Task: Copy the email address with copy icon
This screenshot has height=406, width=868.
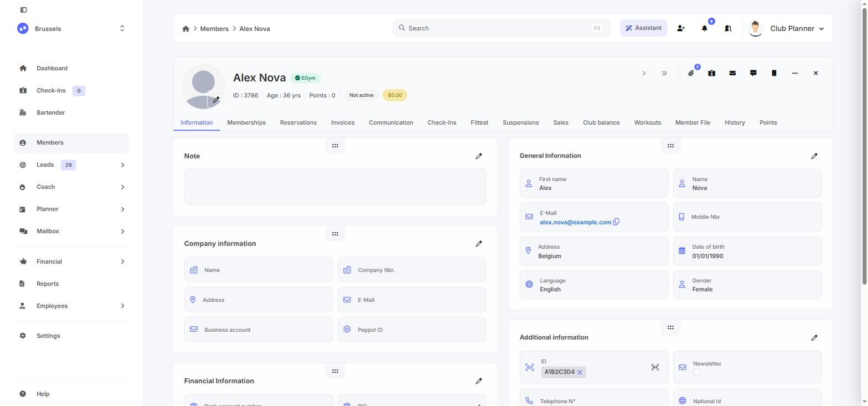Action: coord(616,222)
